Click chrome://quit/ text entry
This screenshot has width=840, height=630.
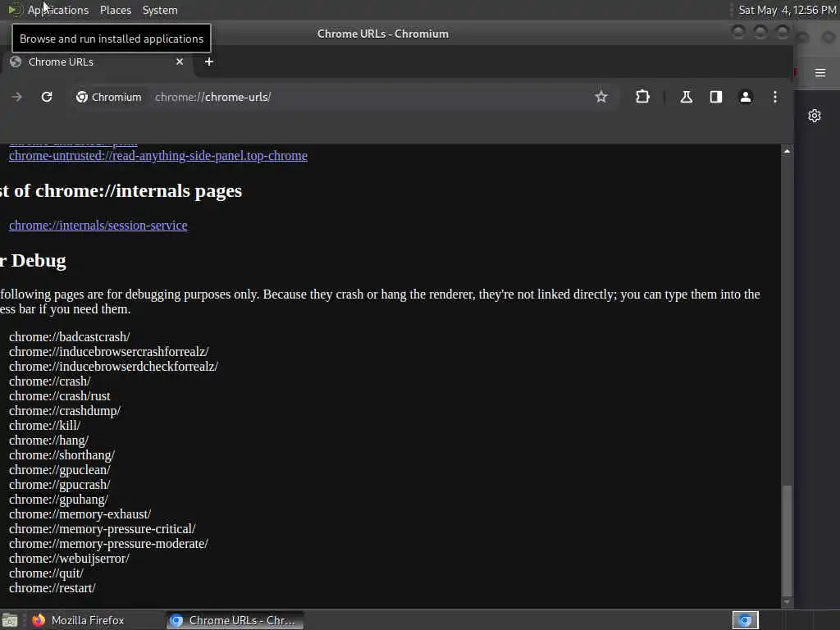pyautogui.click(x=46, y=573)
